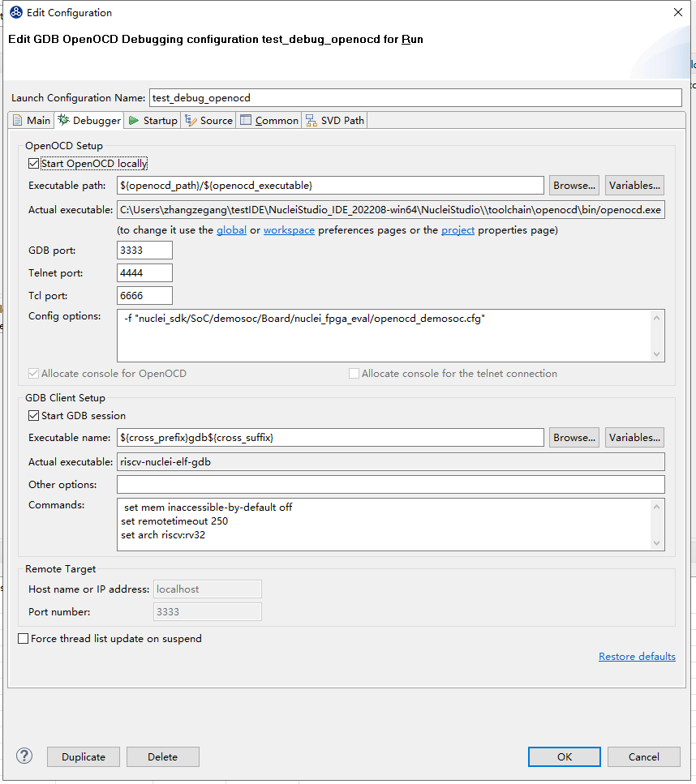The height and width of the screenshot is (784, 696).
Task: Uncheck Start GDB session
Action: [34, 416]
